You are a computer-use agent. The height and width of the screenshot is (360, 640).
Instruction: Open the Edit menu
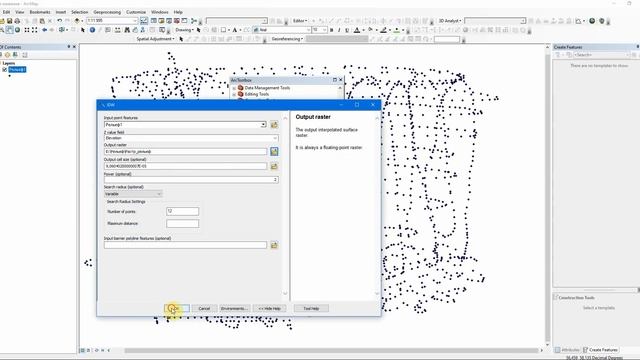pyautogui.click(x=7, y=12)
